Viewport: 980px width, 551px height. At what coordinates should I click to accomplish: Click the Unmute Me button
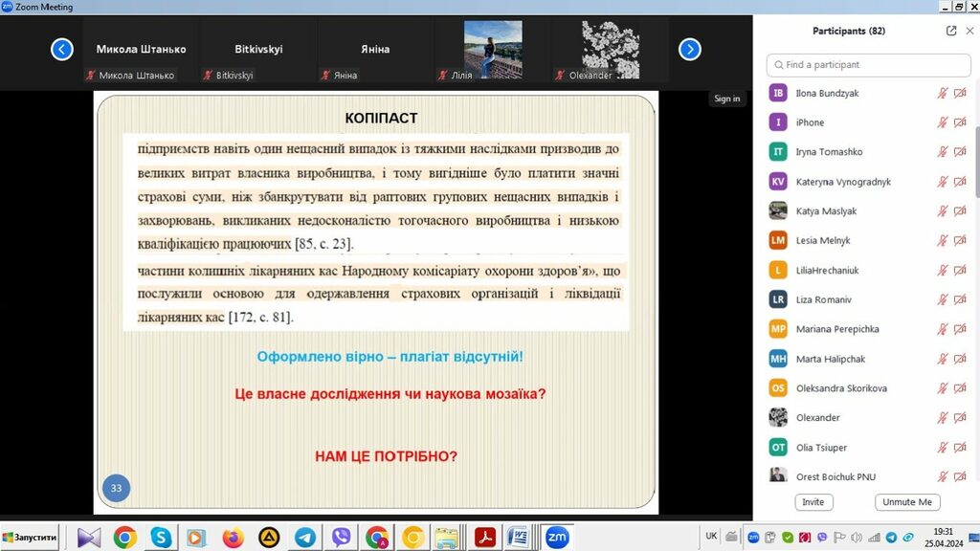(x=906, y=502)
